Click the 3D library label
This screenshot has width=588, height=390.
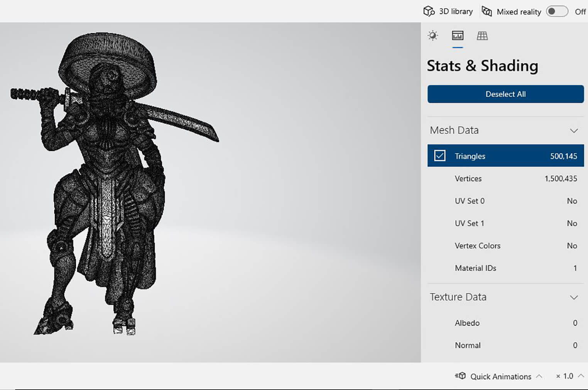[456, 12]
